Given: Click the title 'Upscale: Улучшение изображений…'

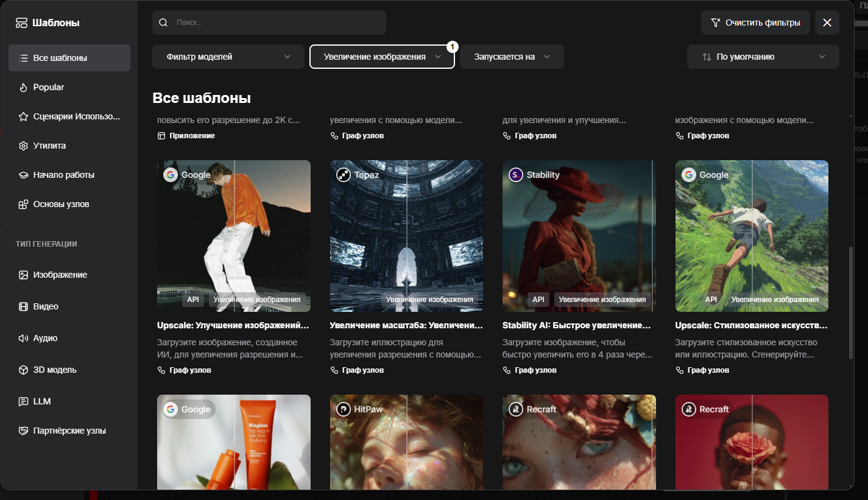Looking at the screenshot, I should pyautogui.click(x=233, y=325).
